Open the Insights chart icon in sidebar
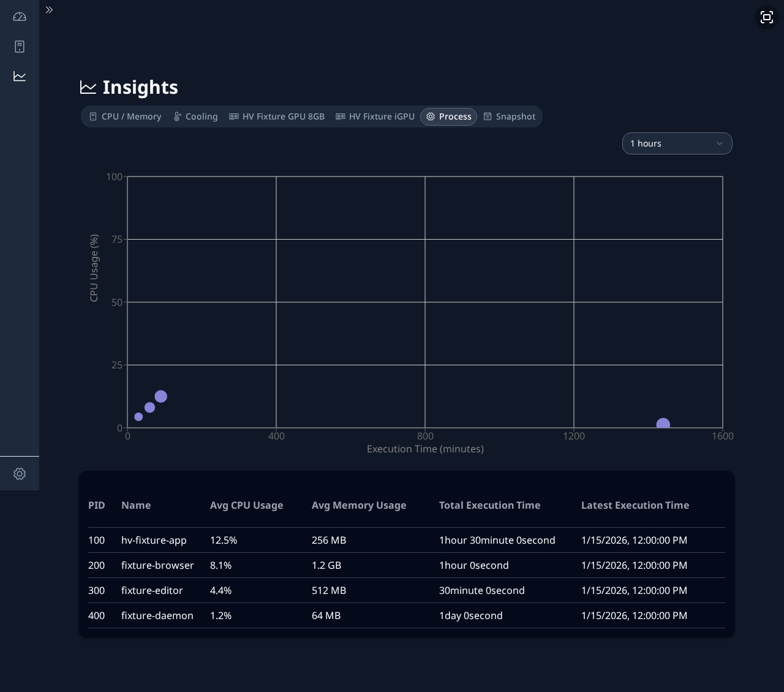 click(20, 76)
